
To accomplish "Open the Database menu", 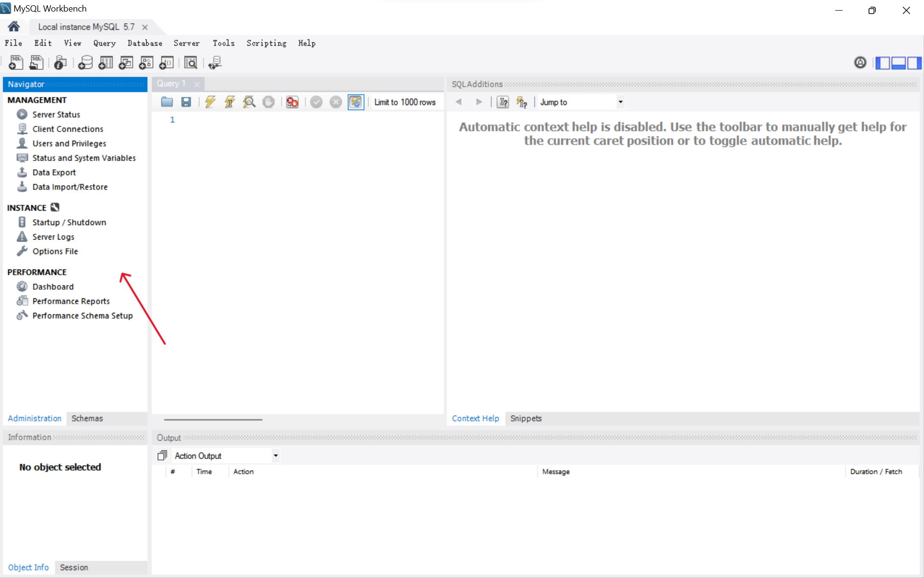I will 145,43.
